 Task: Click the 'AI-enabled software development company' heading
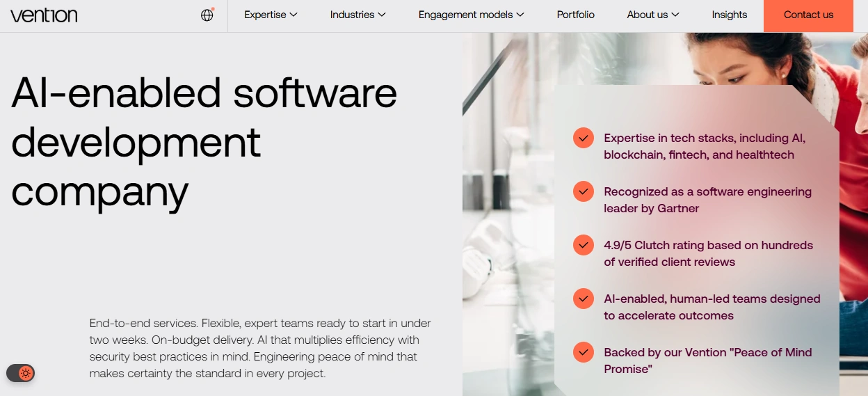204,142
